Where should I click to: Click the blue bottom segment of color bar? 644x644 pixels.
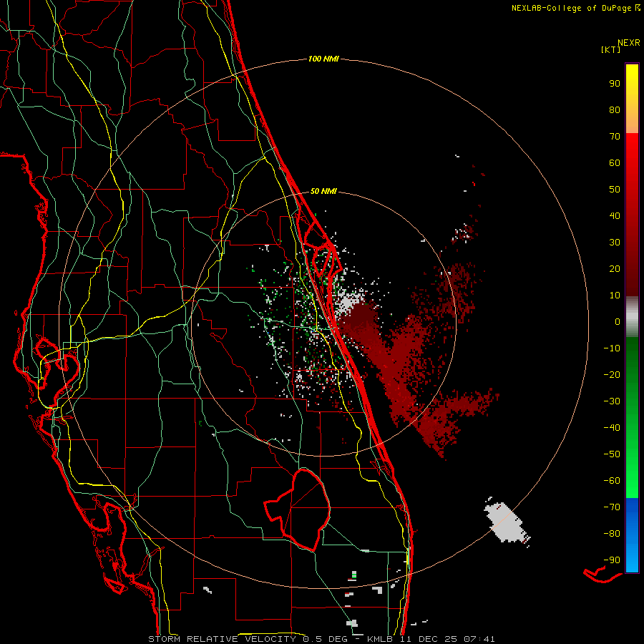(632, 535)
